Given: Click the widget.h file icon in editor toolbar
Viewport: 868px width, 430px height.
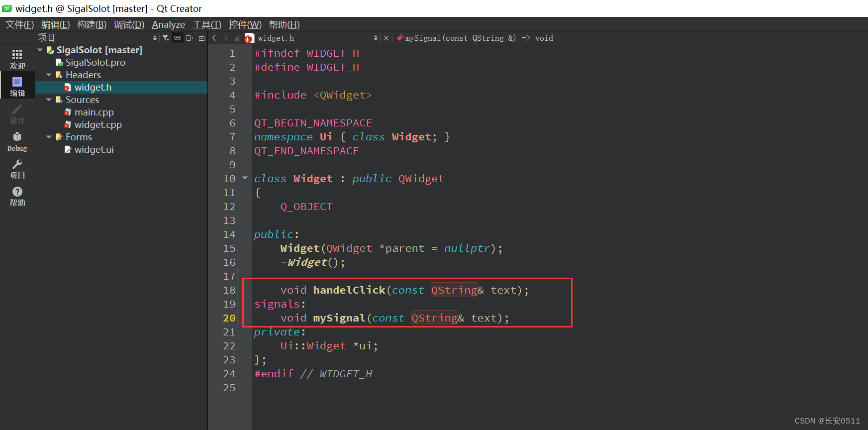Looking at the screenshot, I should click(x=249, y=38).
